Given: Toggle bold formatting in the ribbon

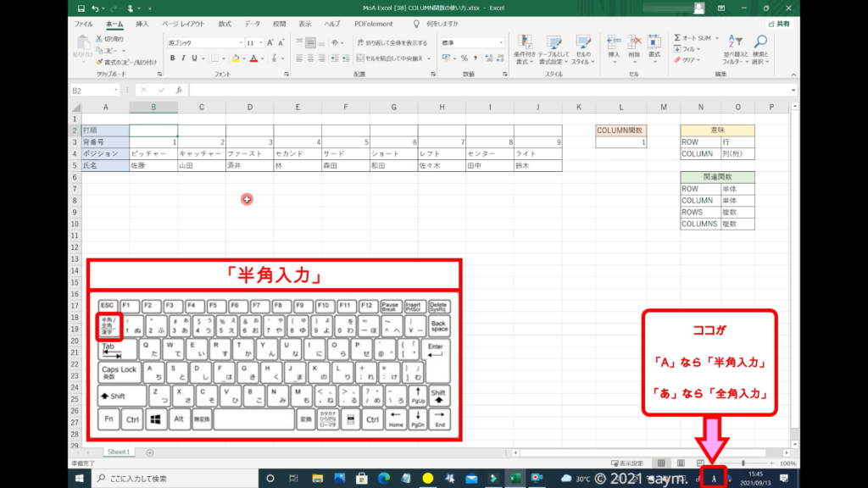Looking at the screenshot, I should (172, 58).
